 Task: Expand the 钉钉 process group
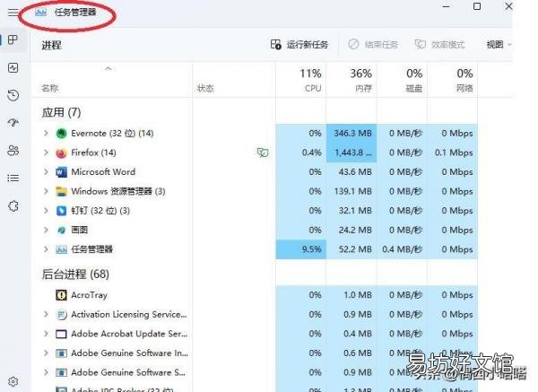[x=46, y=211]
